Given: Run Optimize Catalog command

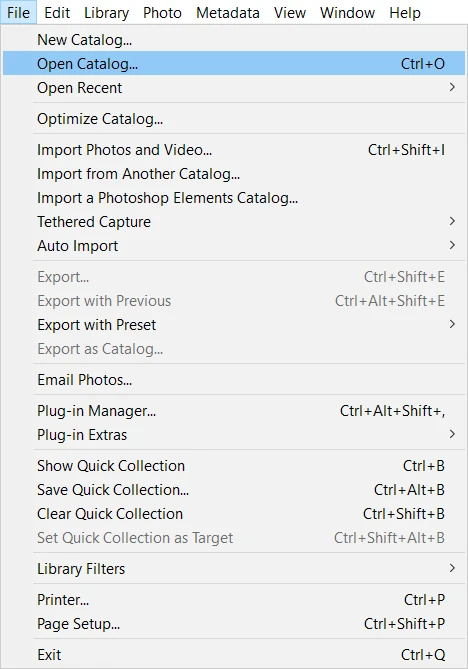Looking at the screenshot, I should [234, 119].
